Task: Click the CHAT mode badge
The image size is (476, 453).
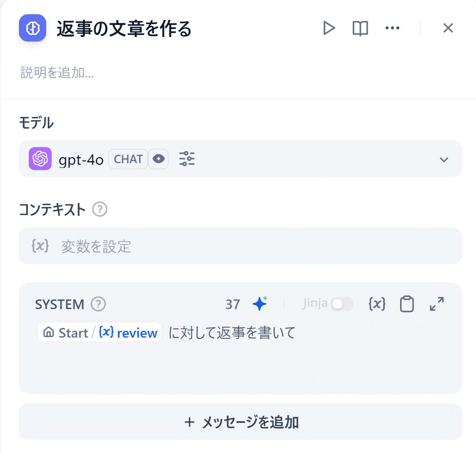Action: (x=128, y=159)
